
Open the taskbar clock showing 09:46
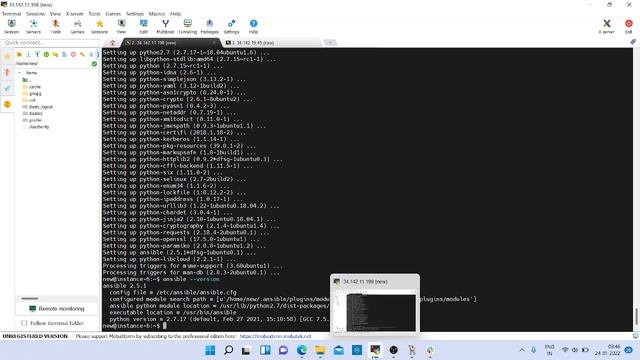point(607,350)
